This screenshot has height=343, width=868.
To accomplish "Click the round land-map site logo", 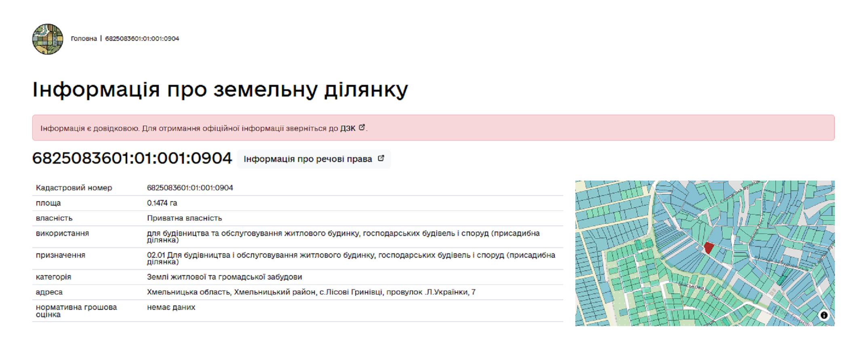I will (48, 39).
